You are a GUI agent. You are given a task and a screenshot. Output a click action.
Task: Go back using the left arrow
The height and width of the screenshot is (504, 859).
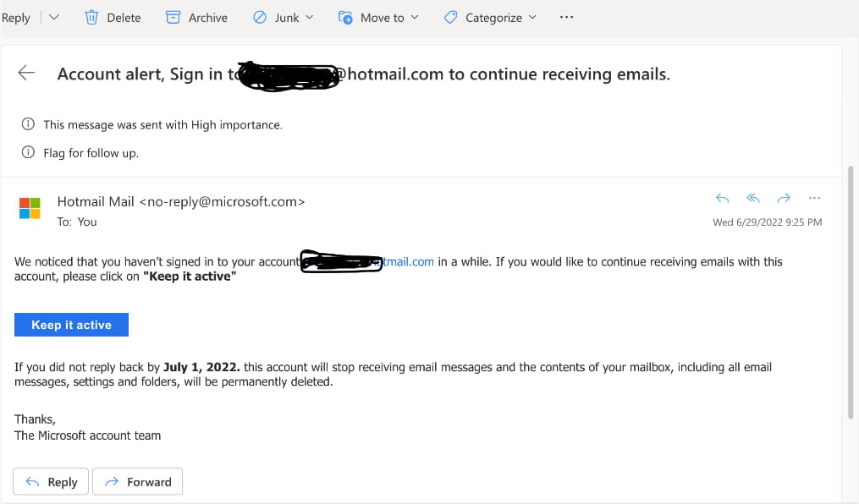(x=26, y=73)
